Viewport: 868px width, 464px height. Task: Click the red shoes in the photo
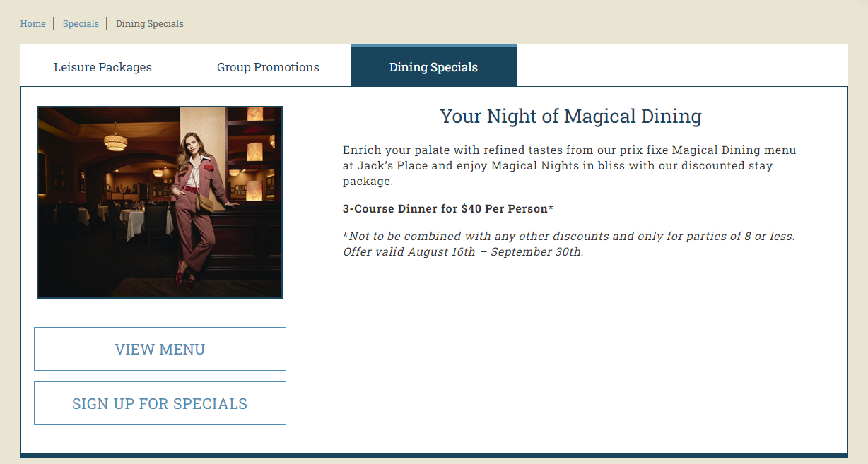click(185, 273)
